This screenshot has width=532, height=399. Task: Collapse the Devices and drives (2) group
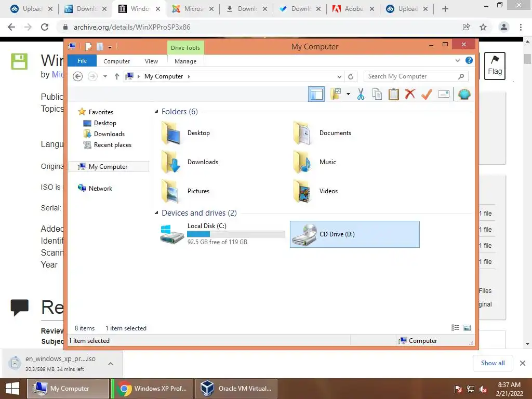click(x=156, y=212)
